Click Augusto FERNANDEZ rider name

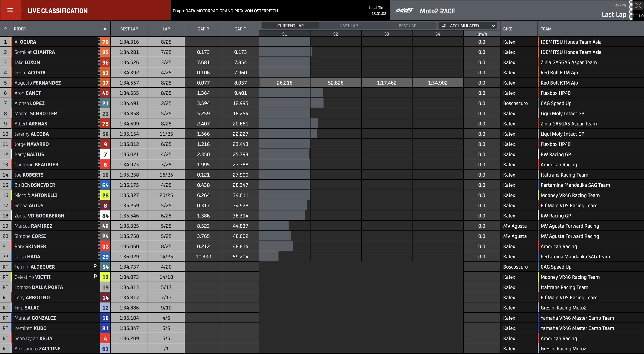click(37, 83)
